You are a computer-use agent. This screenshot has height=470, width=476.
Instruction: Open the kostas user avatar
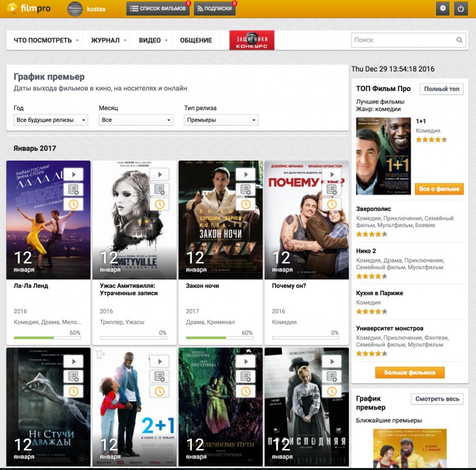pyautogui.click(x=75, y=8)
